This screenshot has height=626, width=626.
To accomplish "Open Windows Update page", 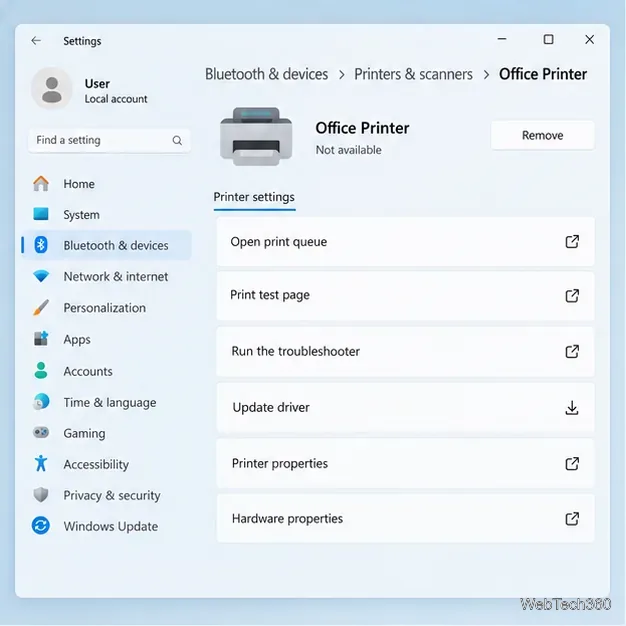I will (106, 526).
